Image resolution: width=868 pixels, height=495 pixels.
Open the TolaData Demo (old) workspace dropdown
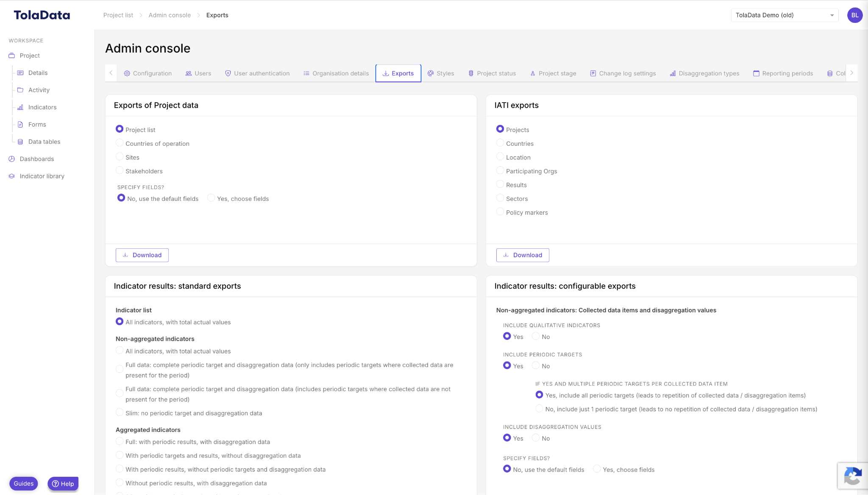[785, 15]
